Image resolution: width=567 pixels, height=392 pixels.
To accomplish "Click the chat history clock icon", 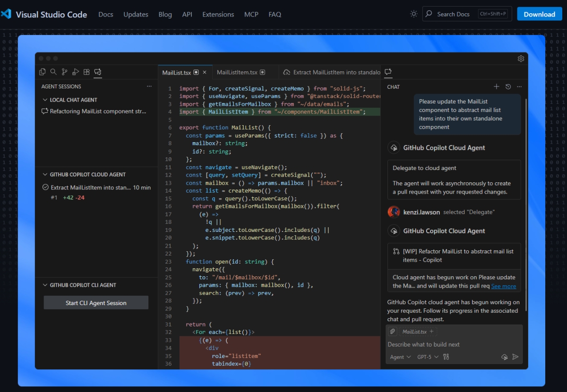I will click(x=508, y=87).
